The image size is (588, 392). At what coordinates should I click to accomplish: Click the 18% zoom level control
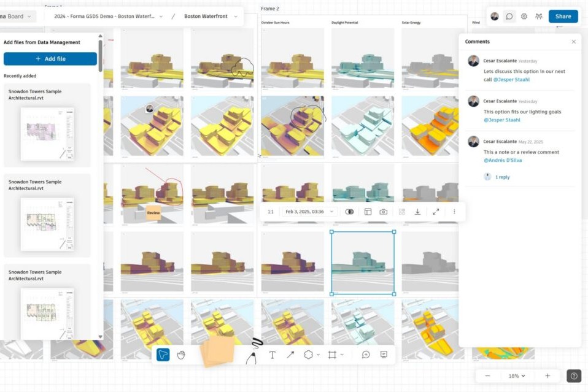516,375
